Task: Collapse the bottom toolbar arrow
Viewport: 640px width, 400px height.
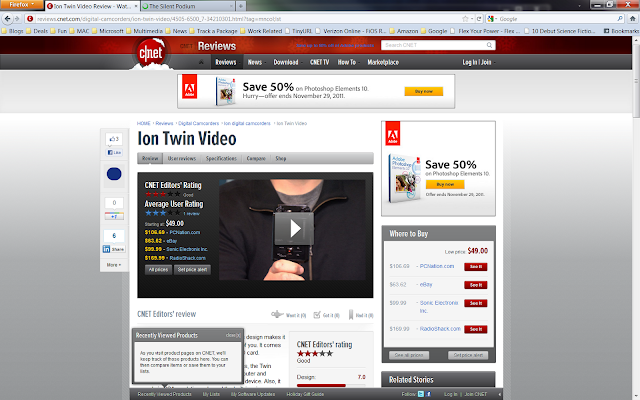Action: point(499,394)
